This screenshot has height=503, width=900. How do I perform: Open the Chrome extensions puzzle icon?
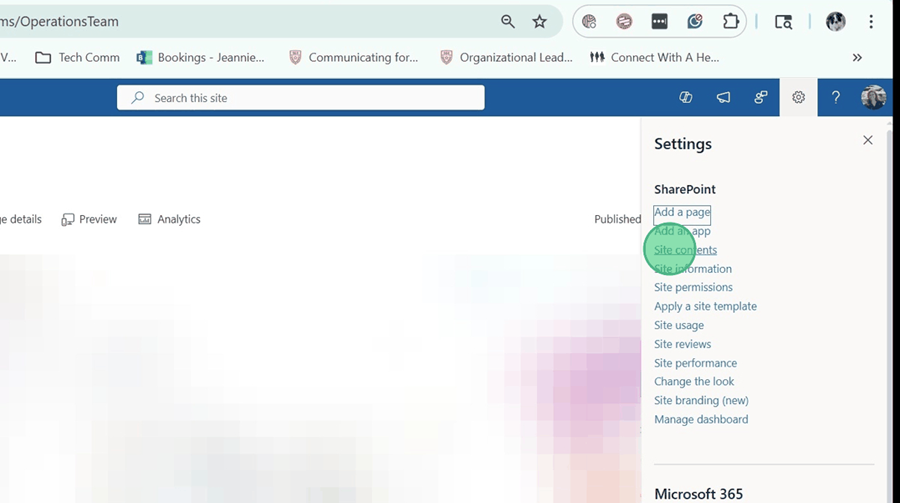click(731, 21)
